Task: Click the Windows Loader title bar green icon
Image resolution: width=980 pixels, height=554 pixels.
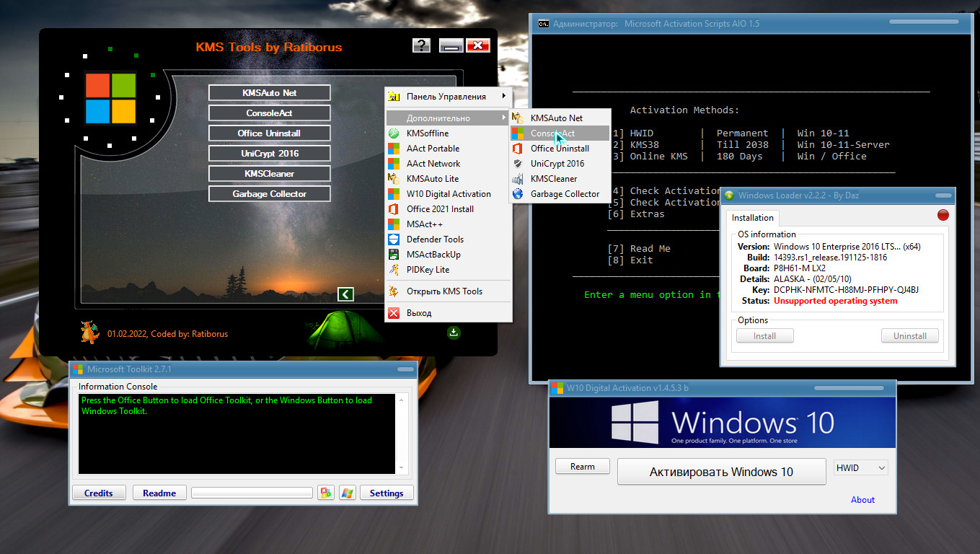Action: [x=729, y=195]
